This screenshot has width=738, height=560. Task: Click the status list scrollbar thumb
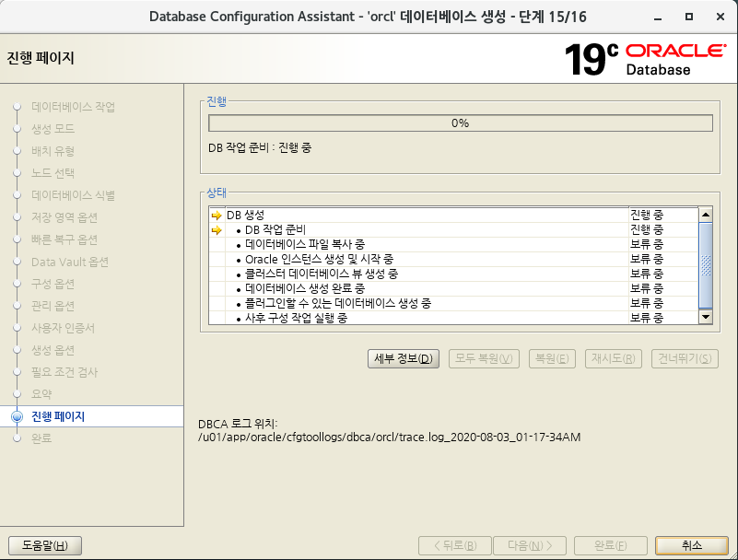pos(706,265)
